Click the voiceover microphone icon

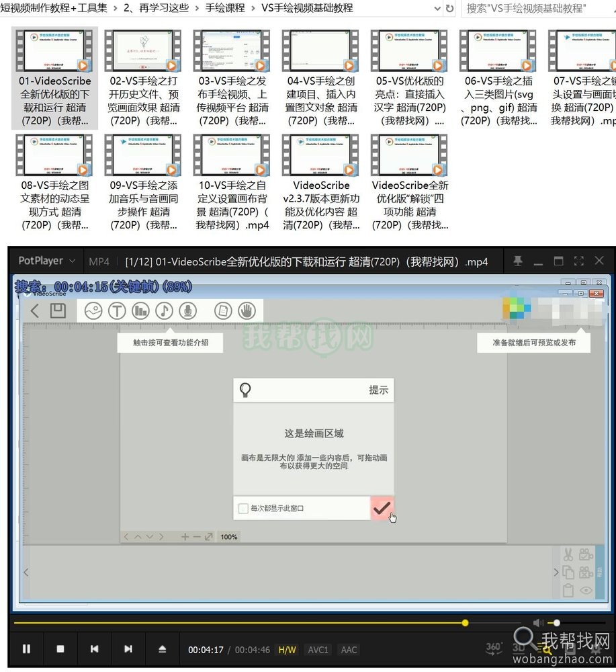pyautogui.click(x=187, y=310)
